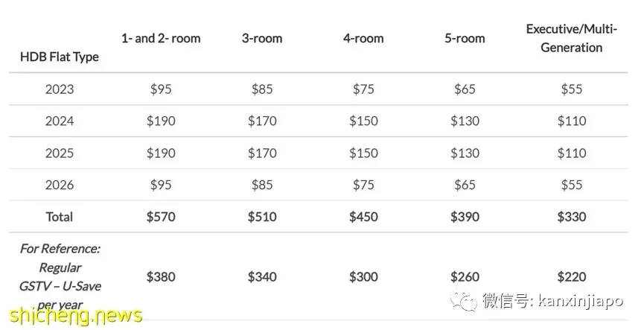Click the 2026 row label

pos(60,185)
